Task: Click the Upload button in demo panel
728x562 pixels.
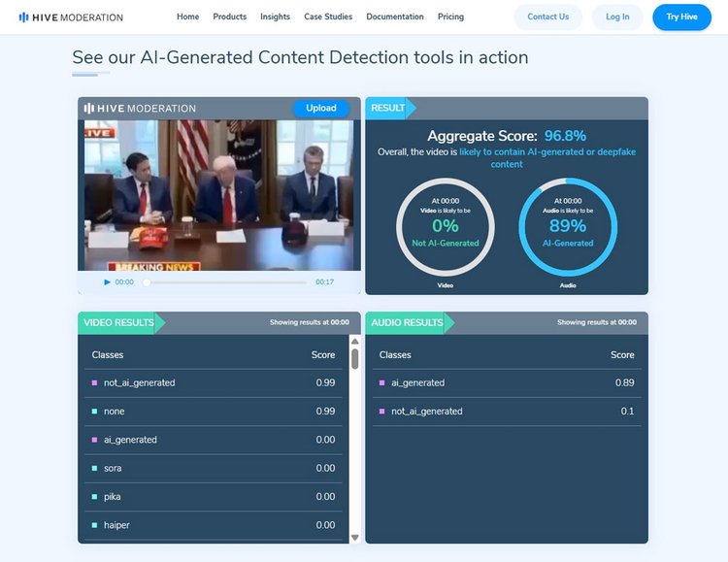Action: pos(321,108)
